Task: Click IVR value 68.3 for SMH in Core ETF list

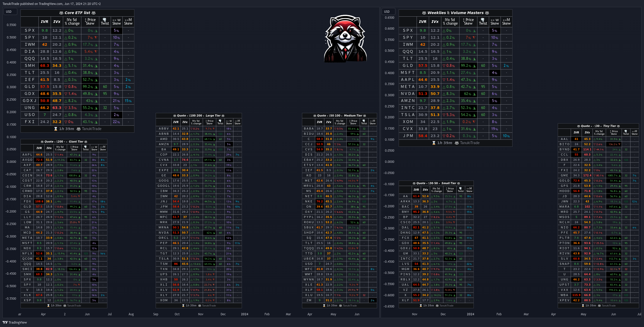Action: (x=44, y=66)
